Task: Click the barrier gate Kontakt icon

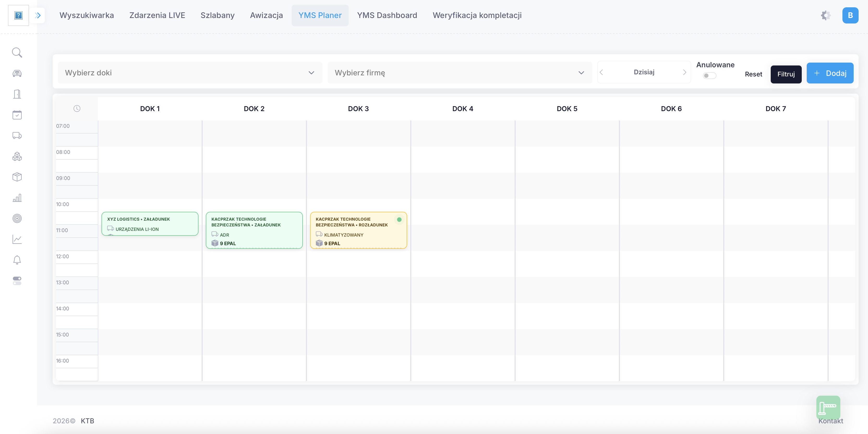Action: coord(828,407)
